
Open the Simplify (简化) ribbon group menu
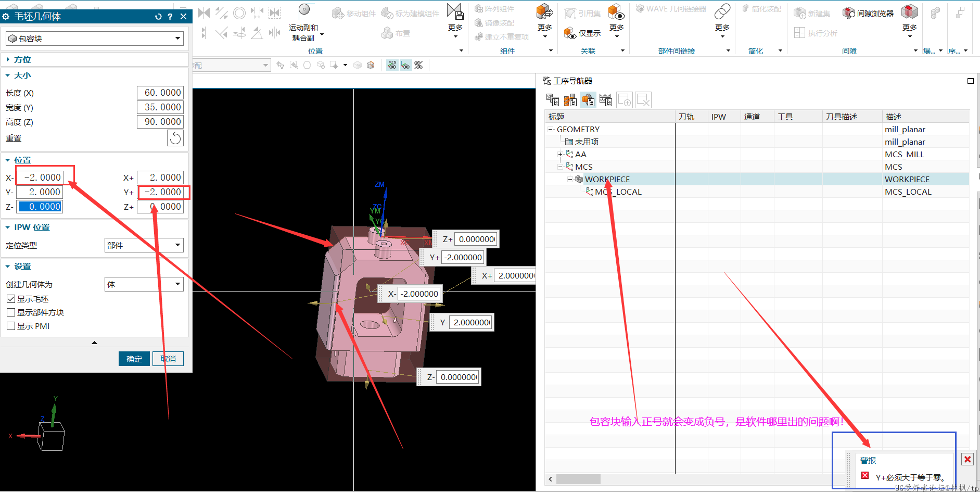point(780,50)
